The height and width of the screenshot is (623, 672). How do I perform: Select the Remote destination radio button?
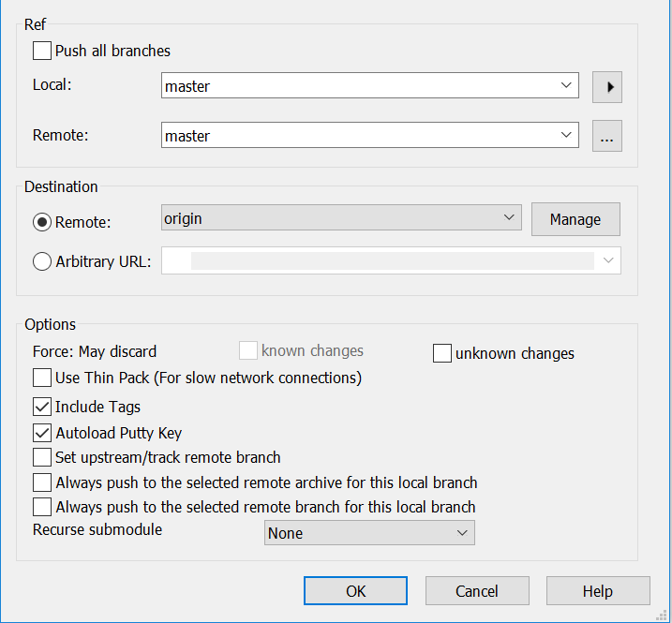pyautogui.click(x=42, y=222)
